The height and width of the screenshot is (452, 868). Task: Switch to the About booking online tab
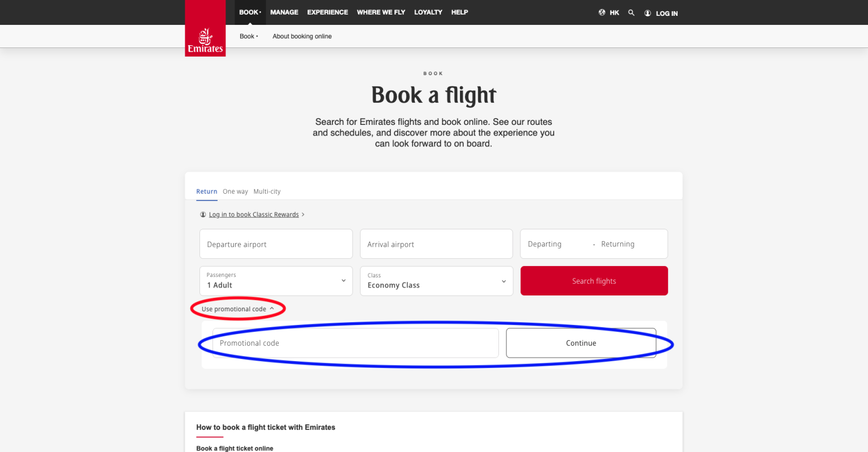pos(302,36)
